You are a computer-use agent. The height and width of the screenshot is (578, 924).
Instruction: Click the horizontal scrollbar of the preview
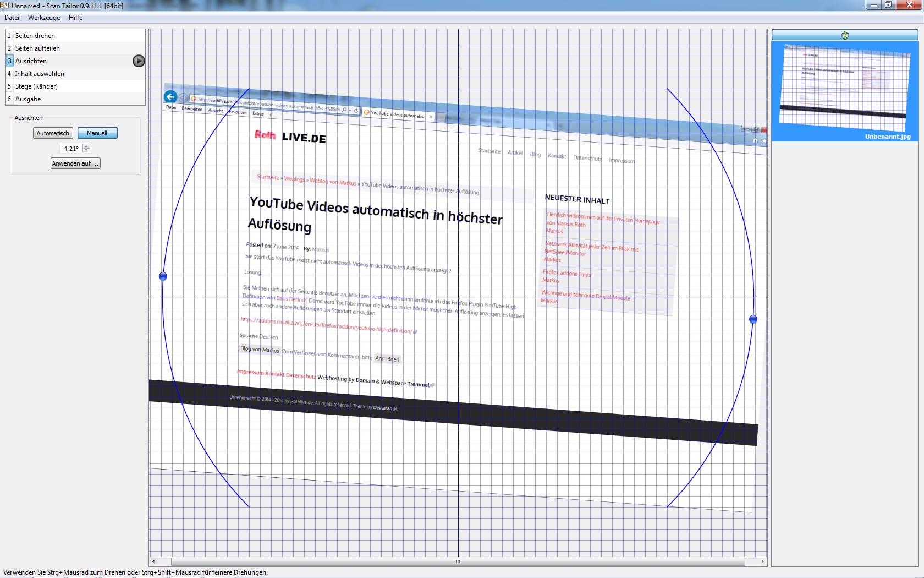[x=458, y=561]
